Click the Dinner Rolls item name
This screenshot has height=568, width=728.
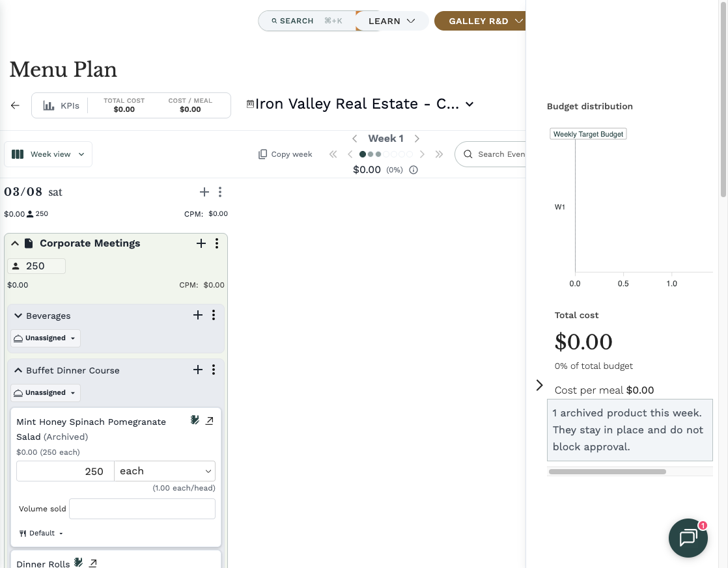click(43, 563)
